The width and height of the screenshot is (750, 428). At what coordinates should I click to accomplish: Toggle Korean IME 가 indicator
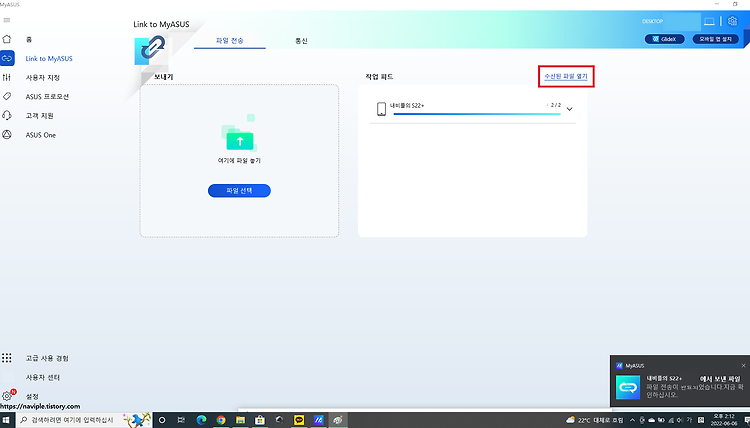coord(690,420)
